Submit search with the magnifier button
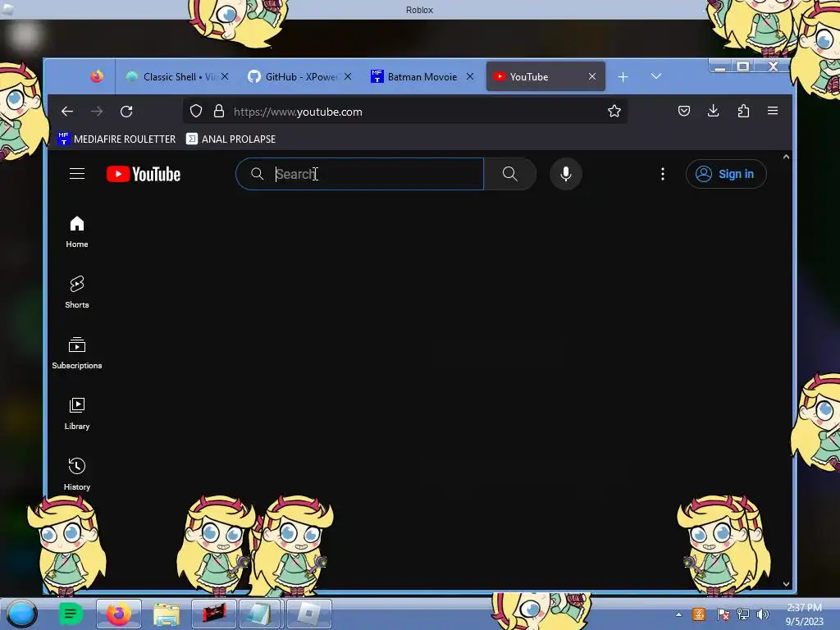Screen dimensions: 840x630 click(510, 174)
